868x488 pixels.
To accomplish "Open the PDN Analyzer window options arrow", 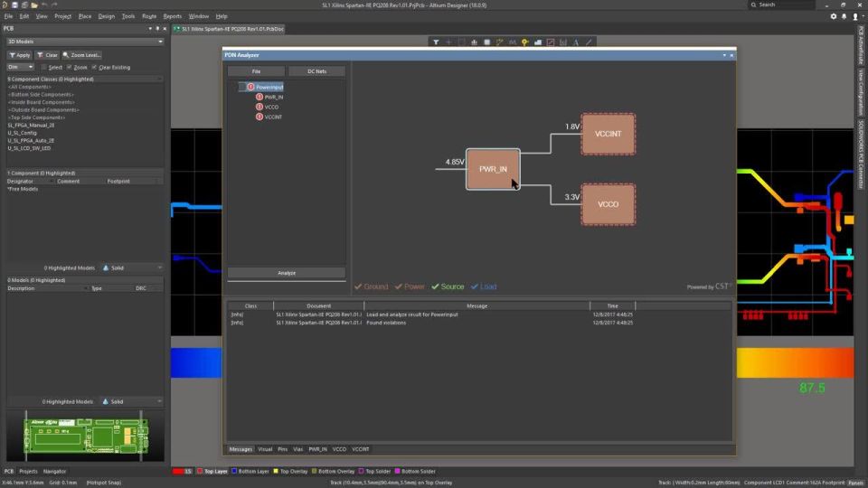I will (724, 55).
